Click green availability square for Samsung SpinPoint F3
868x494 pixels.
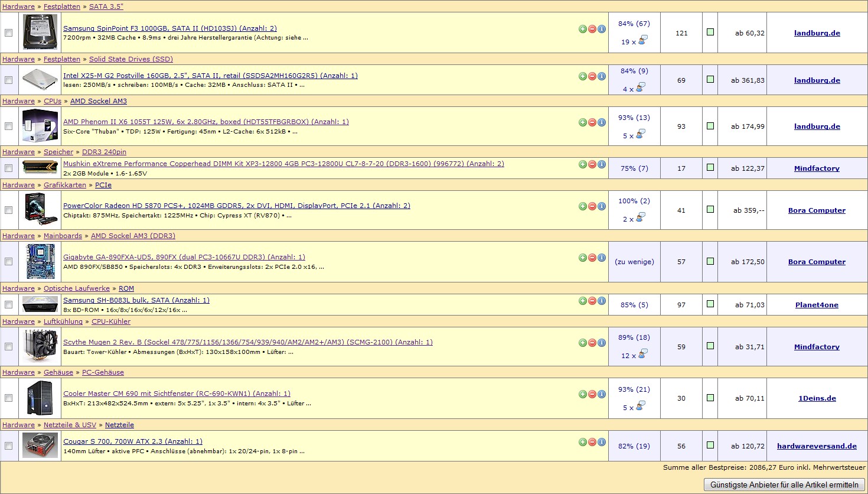coord(710,32)
